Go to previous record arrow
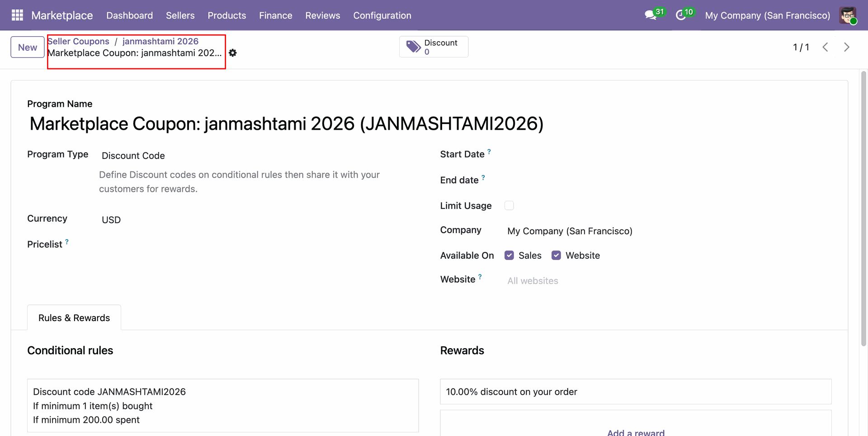868x436 pixels. pyautogui.click(x=826, y=47)
